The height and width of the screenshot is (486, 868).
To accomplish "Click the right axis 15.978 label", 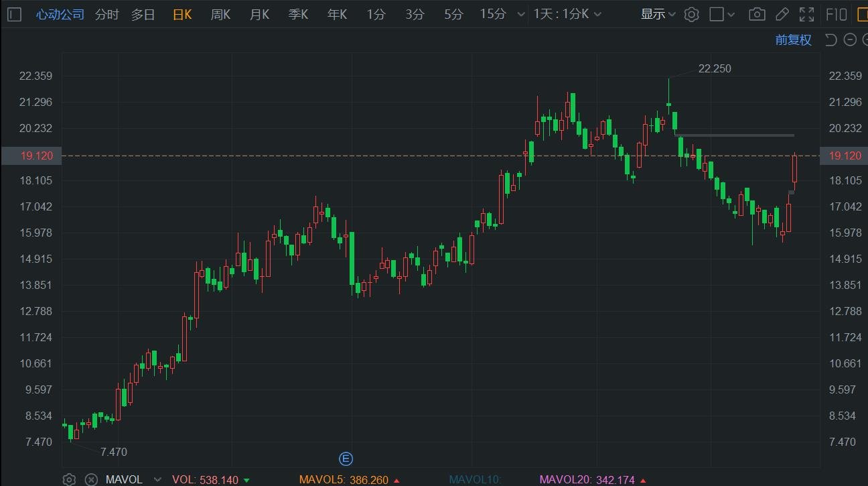I will [845, 233].
